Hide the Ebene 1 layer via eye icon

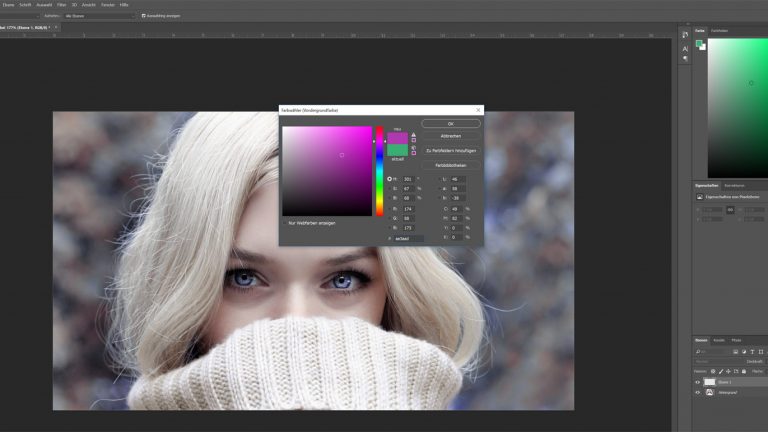698,382
